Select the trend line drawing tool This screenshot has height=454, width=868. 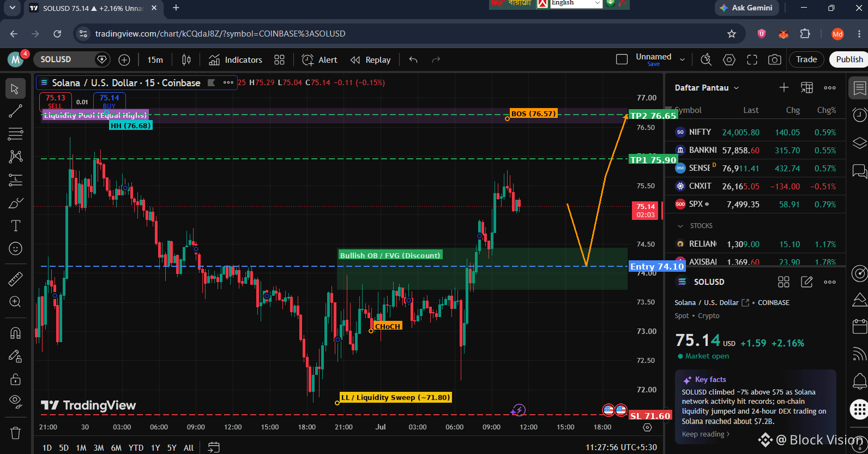coord(15,111)
